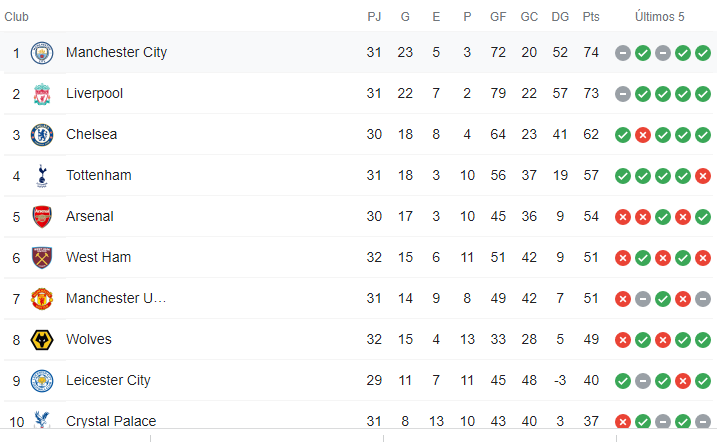Click the Pts column header

pyautogui.click(x=591, y=17)
